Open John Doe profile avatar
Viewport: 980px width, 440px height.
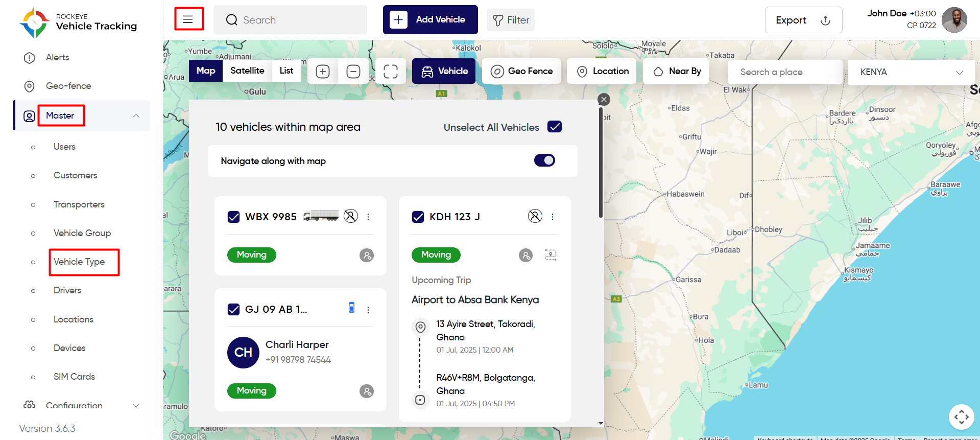954,20
